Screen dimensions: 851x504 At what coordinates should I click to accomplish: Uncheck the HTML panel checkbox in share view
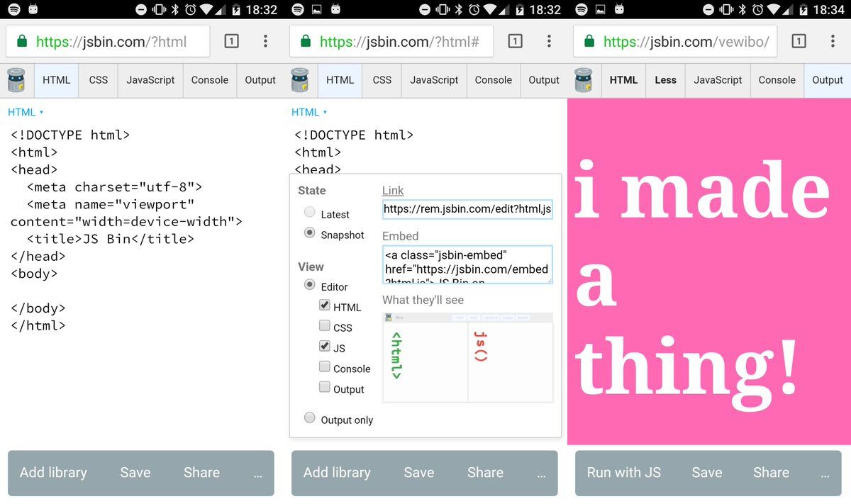(x=325, y=305)
